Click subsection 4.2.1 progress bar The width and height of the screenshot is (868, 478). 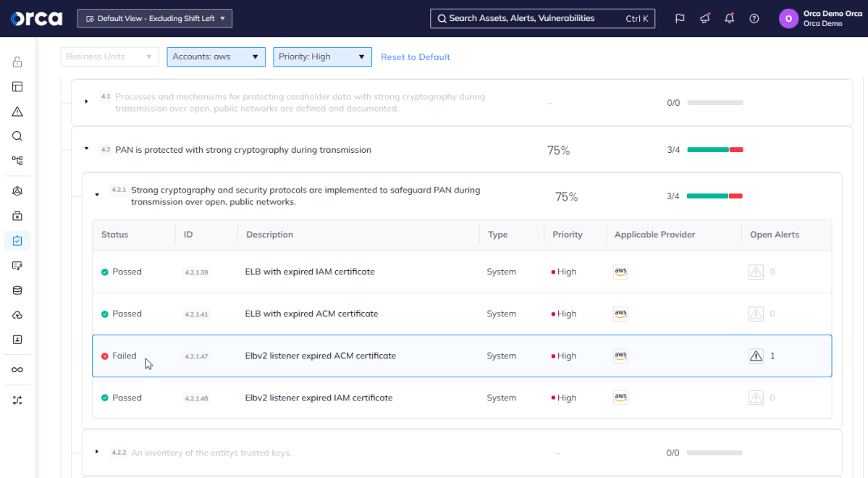pyautogui.click(x=714, y=196)
